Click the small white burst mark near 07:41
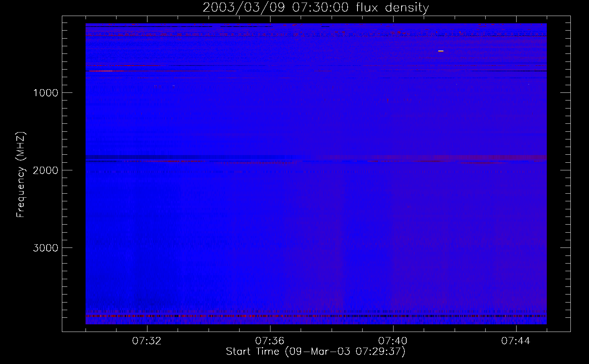 (441, 51)
